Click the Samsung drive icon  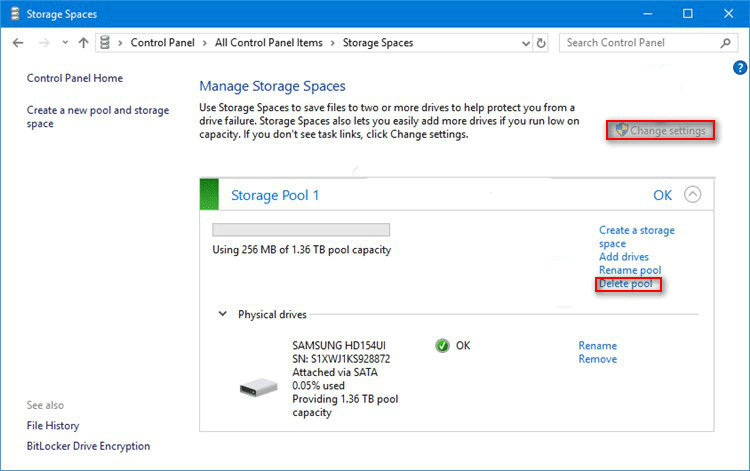(258, 387)
